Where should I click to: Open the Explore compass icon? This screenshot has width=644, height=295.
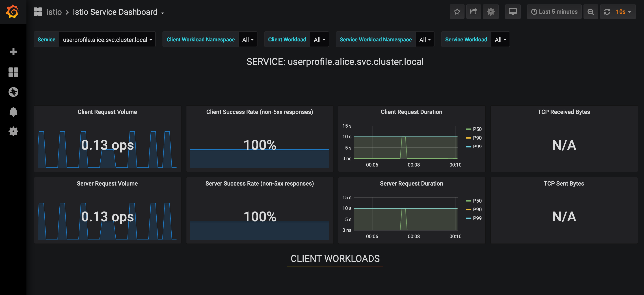13,92
